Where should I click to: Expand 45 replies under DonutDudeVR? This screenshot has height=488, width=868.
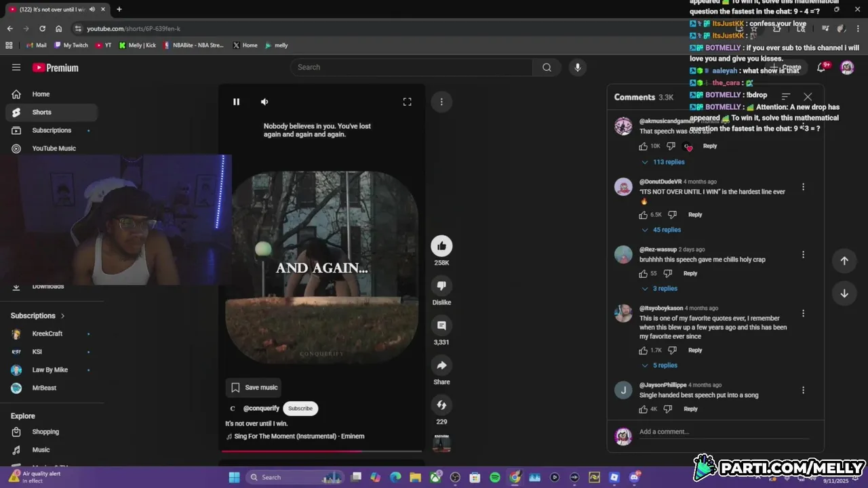(x=661, y=230)
